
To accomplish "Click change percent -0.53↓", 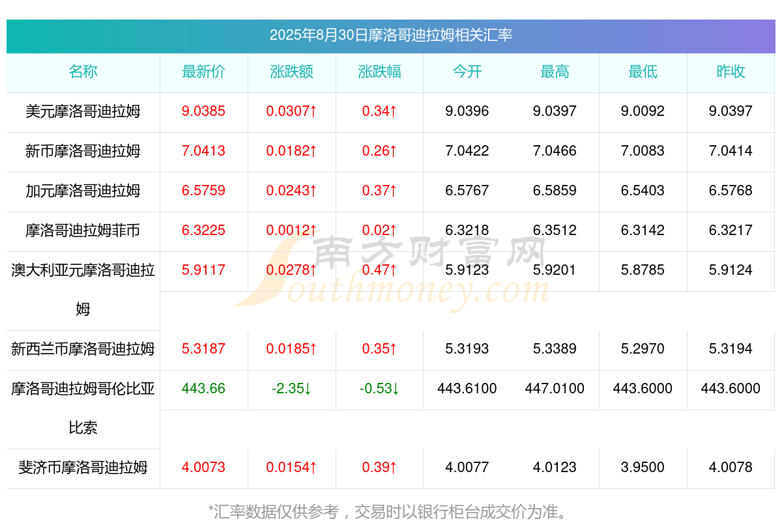I will pyautogui.click(x=380, y=389).
